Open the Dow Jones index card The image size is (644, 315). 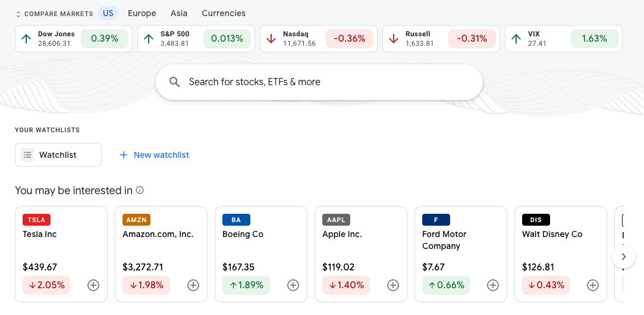(74, 39)
